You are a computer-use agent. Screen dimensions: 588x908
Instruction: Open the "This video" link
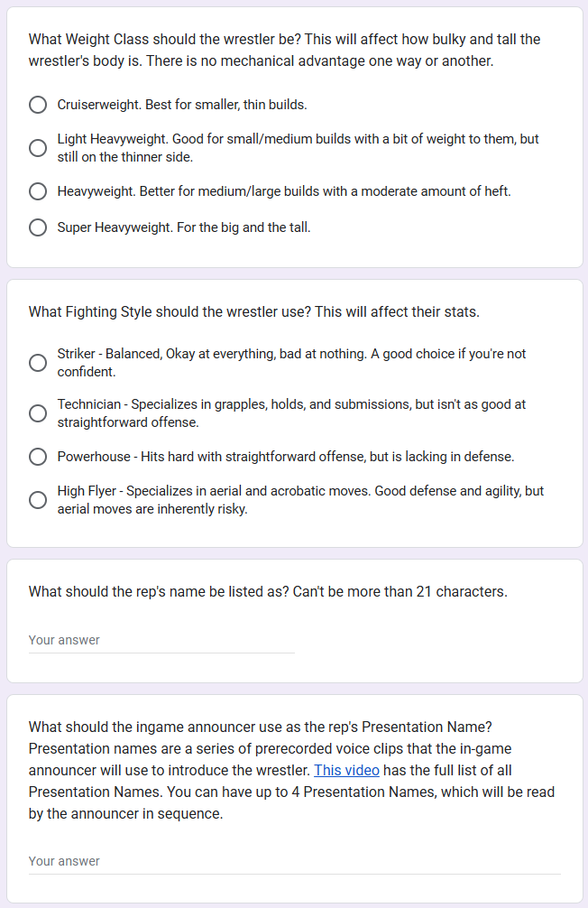click(346, 771)
